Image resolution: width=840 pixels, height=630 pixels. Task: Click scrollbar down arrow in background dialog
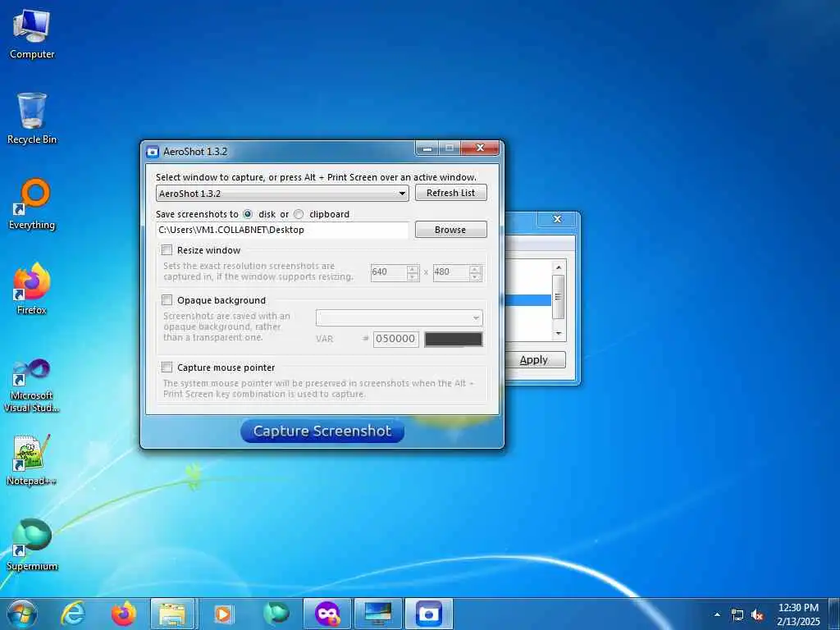click(559, 333)
